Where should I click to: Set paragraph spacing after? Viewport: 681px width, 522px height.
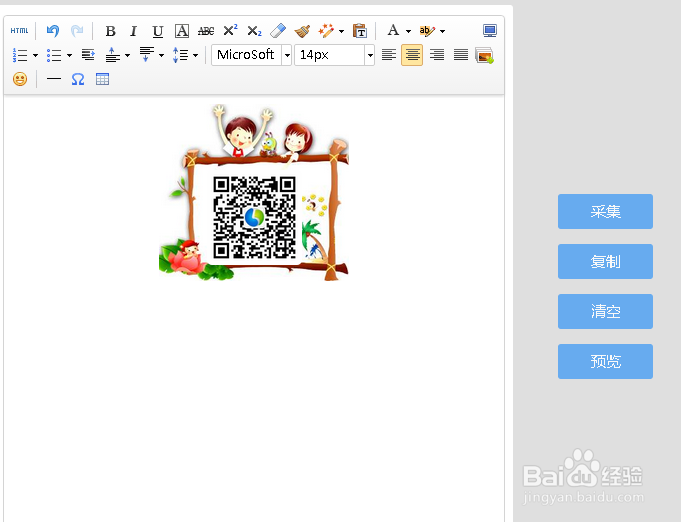click(x=146, y=55)
